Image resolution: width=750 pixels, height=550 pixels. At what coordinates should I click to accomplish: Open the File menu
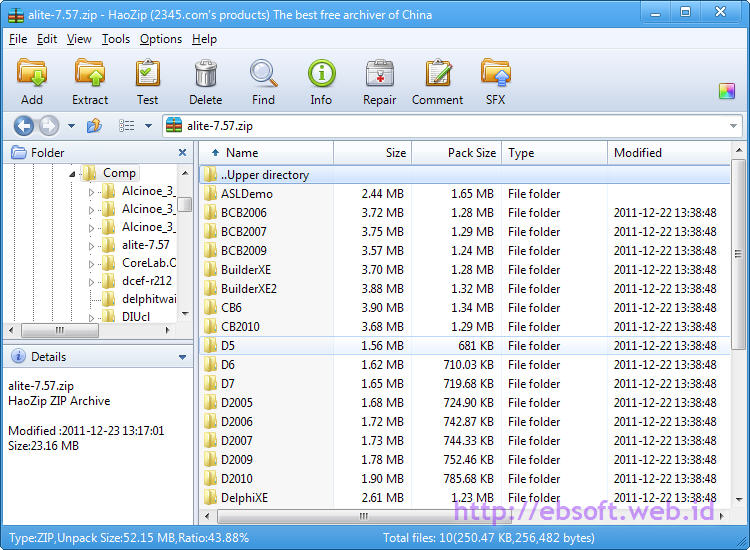18,39
